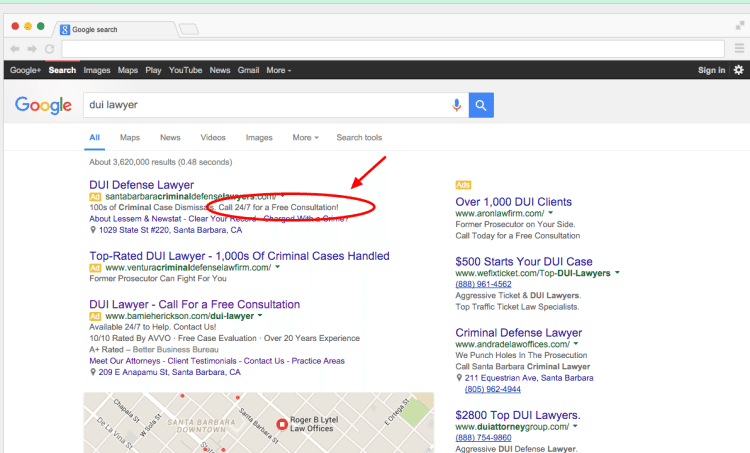
Task: Click the Santa Barbara downtown map
Action: click(259, 423)
